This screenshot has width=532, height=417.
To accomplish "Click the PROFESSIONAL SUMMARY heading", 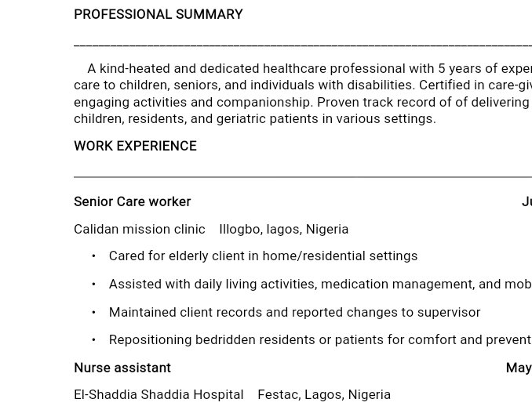I will click(x=158, y=14).
